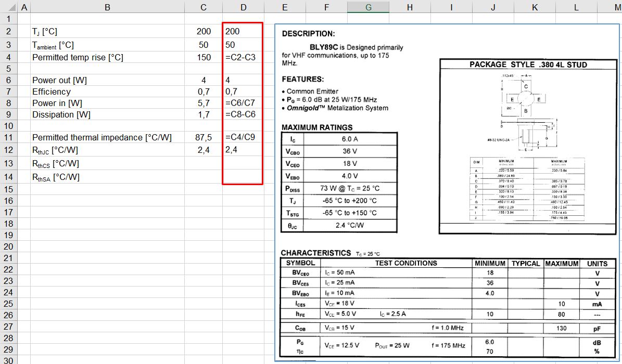Click the Permitted thermal impedance label

[101, 137]
